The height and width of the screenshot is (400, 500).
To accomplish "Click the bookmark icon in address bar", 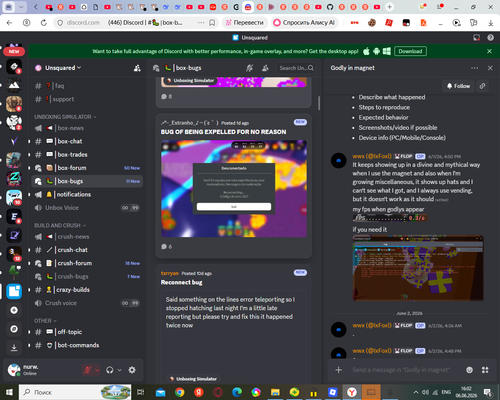I will pos(212,23).
